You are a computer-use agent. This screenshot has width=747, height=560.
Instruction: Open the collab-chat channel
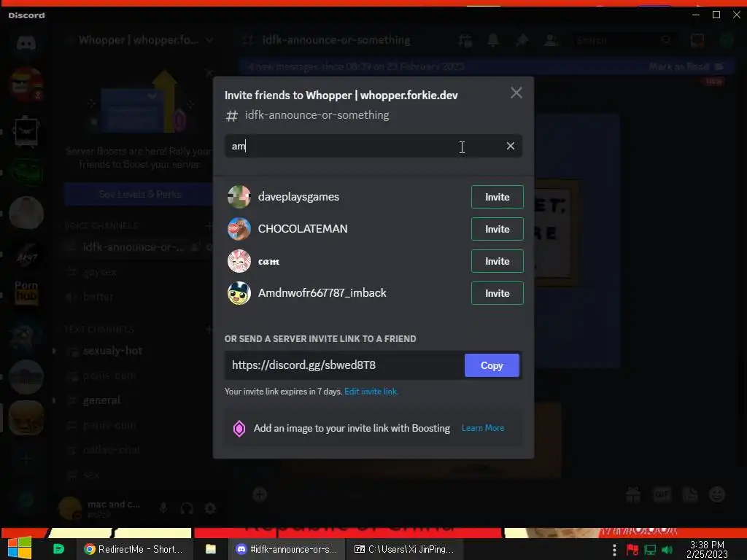112,450
